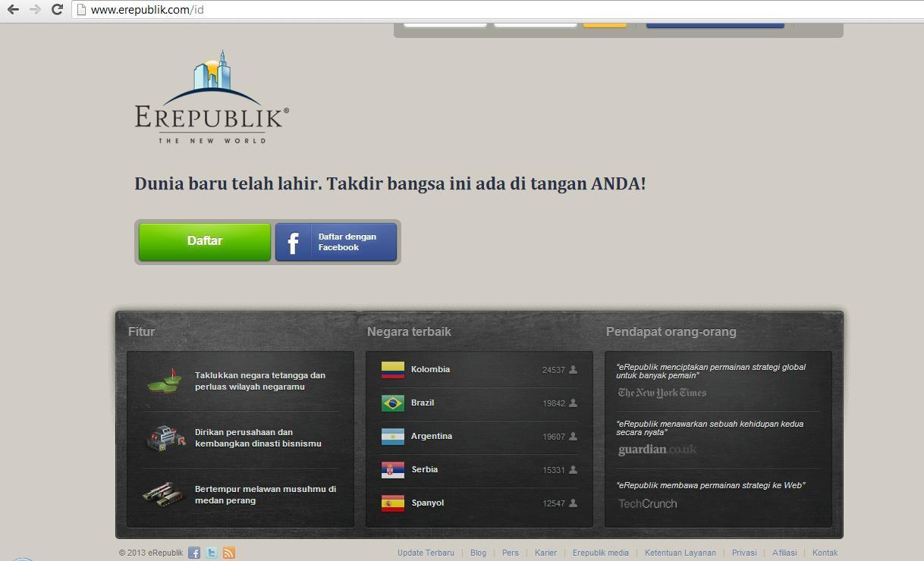Click the browser forward arrow
The height and width of the screenshot is (561, 924).
(35, 10)
